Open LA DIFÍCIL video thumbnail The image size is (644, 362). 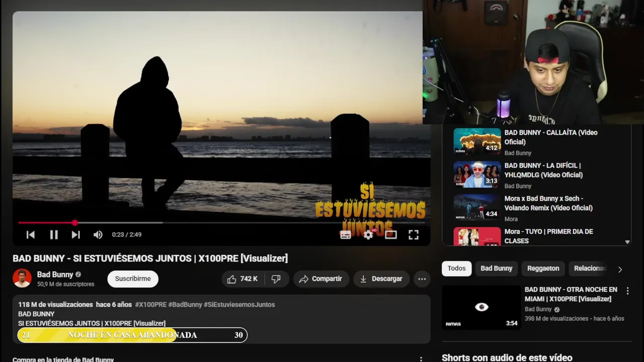tap(477, 174)
